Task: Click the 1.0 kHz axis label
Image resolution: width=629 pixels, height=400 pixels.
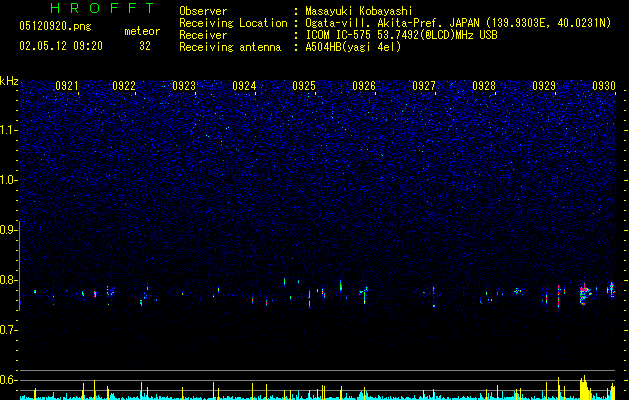Action: coord(7,180)
